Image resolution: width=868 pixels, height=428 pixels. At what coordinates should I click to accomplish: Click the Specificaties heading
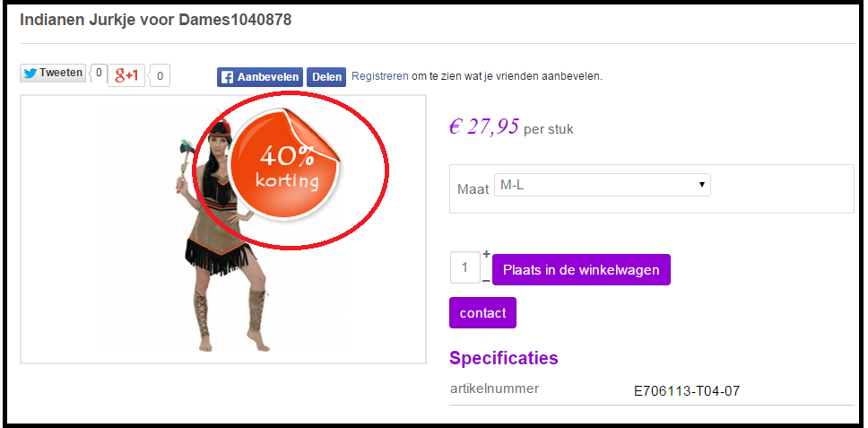point(504,358)
